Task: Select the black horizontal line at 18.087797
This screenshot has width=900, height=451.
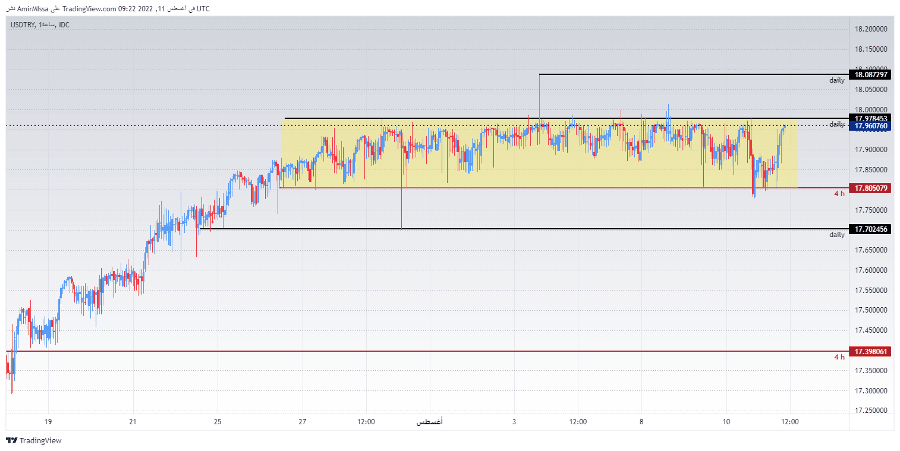Action: click(693, 75)
